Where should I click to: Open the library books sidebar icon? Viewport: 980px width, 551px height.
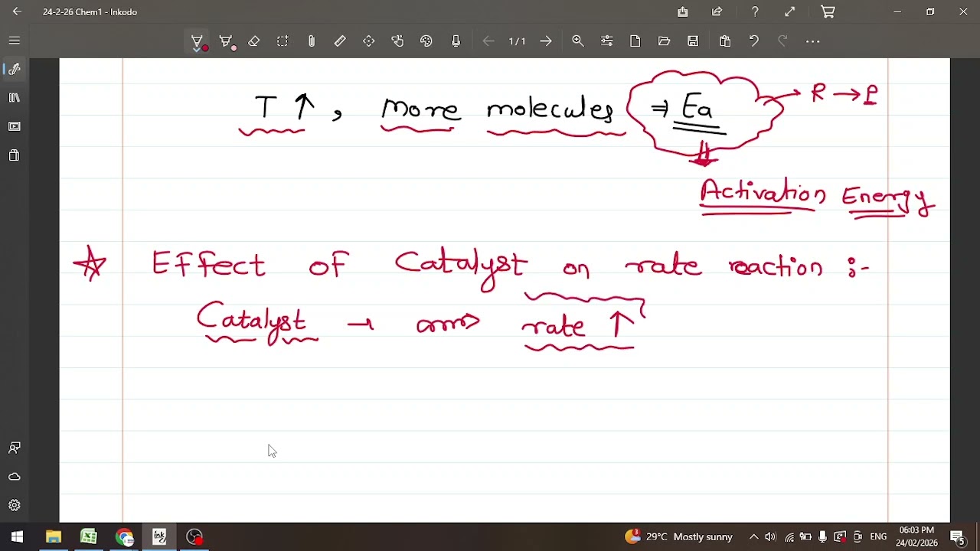[x=15, y=98]
